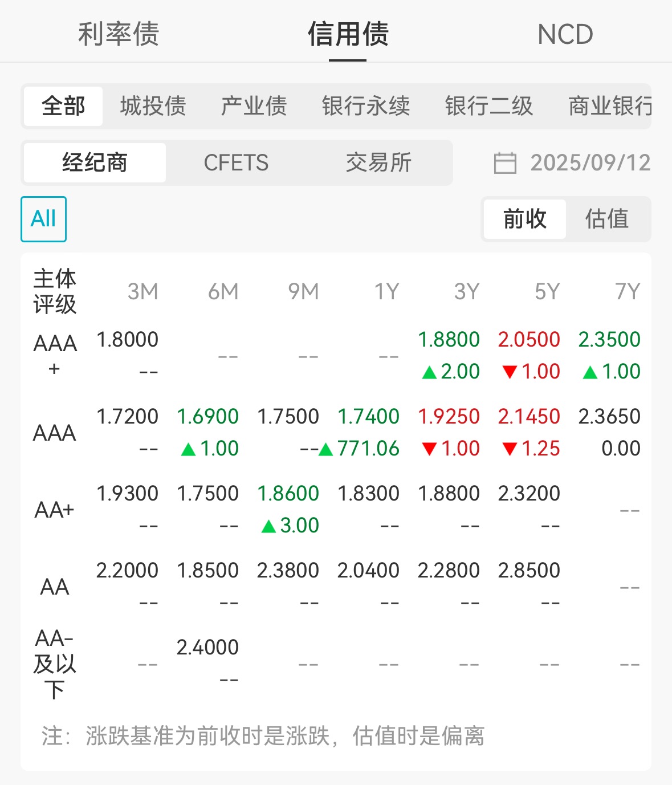Click AA+ 1Y yield 1.8300
The height and width of the screenshot is (785, 672).
pyautogui.click(x=369, y=493)
